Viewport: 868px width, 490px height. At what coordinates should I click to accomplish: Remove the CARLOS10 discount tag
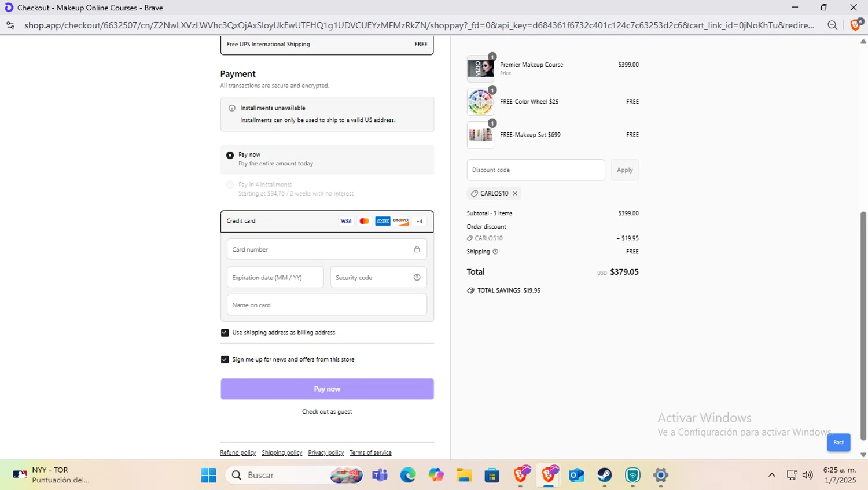click(515, 193)
